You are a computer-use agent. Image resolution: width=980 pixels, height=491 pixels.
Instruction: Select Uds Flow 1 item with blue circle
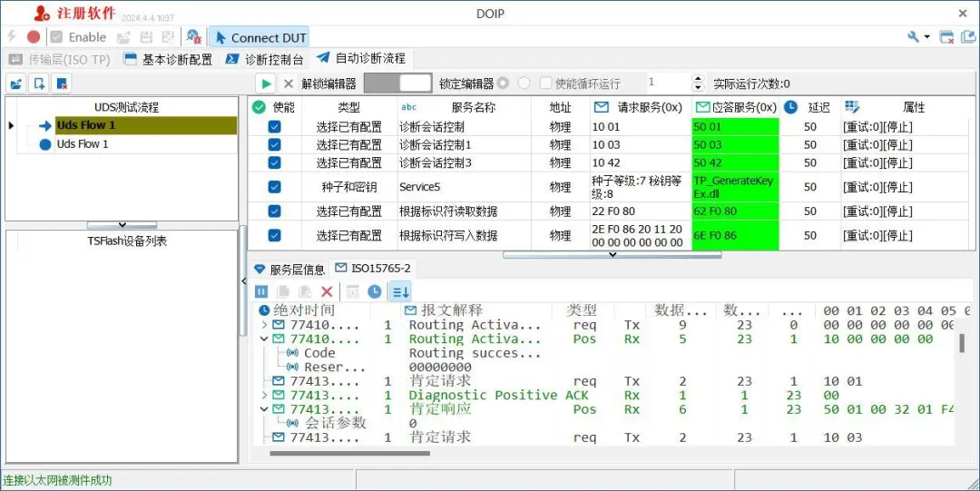click(83, 144)
